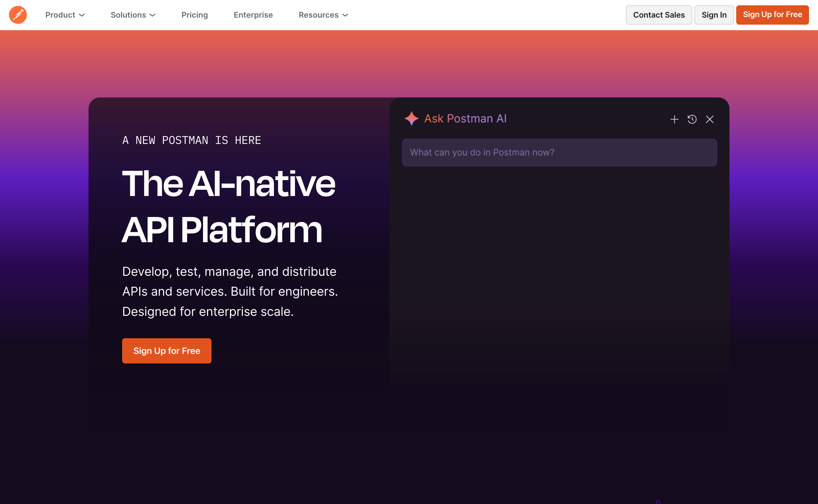Click the 'Ask Postman AI' title
Image resolution: width=818 pixels, height=504 pixels.
(x=465, y=118)
